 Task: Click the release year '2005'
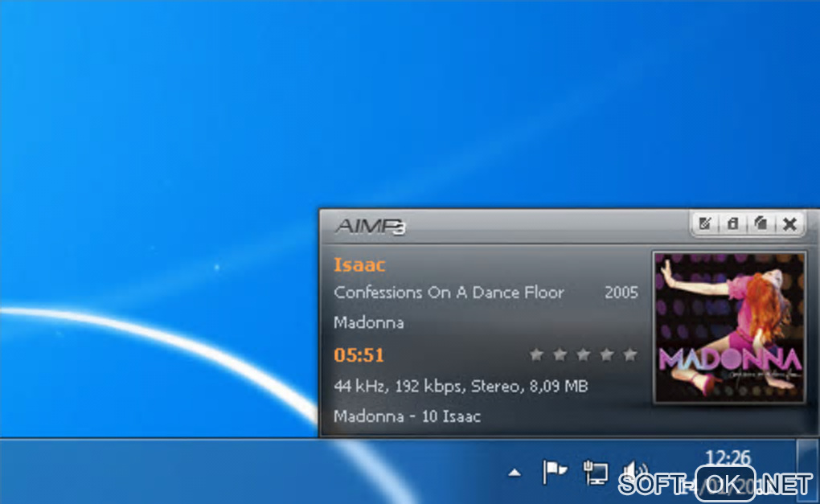(x=621, y=293)
